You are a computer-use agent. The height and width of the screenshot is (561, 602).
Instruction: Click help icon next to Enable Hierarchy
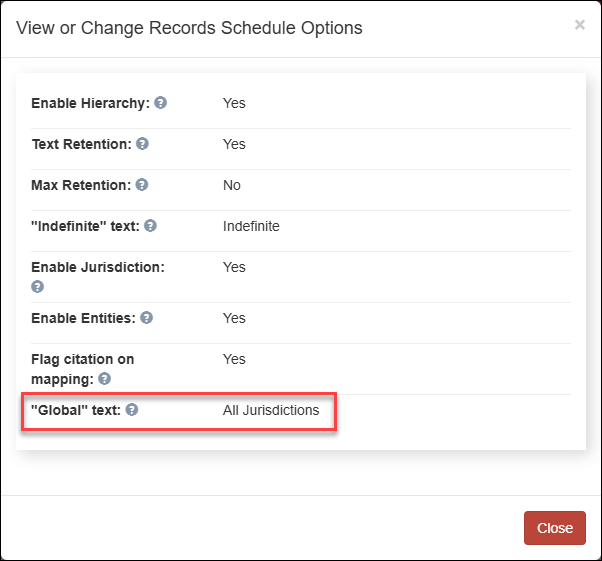[160, 103]
